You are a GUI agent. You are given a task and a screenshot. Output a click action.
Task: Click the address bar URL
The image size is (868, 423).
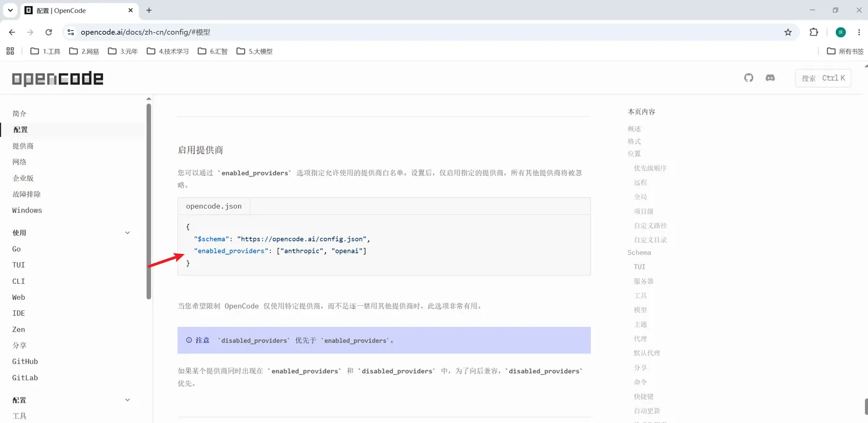tap(145, 32)
